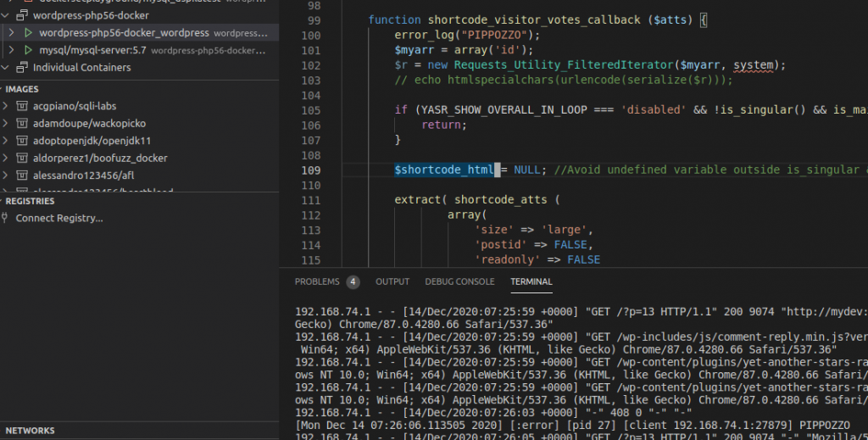Switch to the PROBLEMS panel tab
This screenshot has height=440, width=868.
tap(317, 281)
